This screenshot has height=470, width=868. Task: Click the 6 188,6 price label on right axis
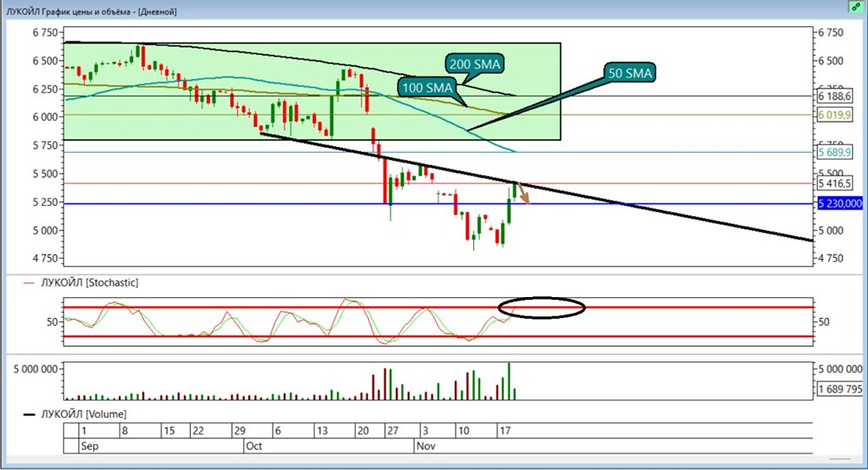835,96
